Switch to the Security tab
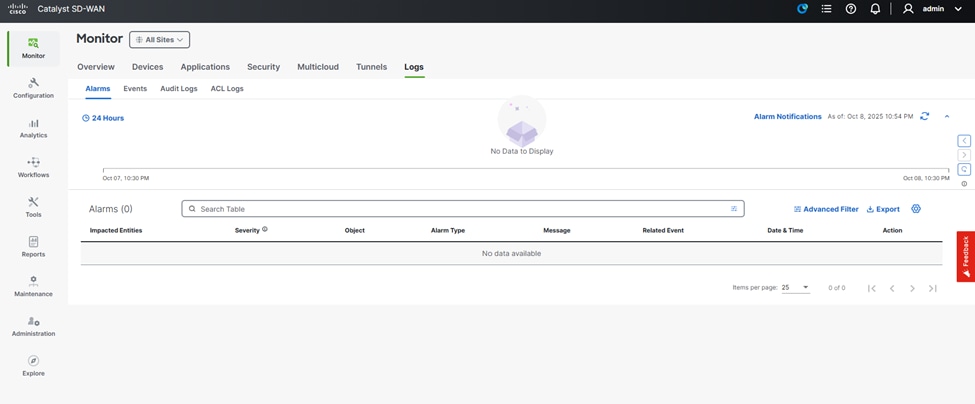 coord(264,67)
